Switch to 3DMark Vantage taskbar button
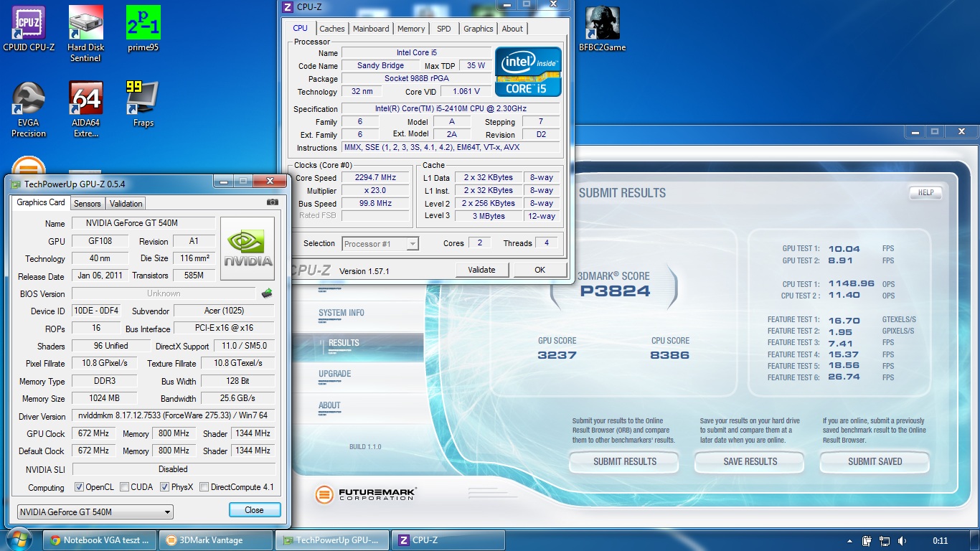 click(216, 540)
